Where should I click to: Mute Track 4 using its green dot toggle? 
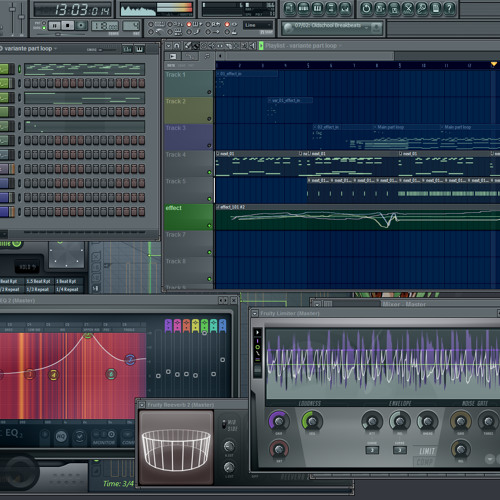209,172
